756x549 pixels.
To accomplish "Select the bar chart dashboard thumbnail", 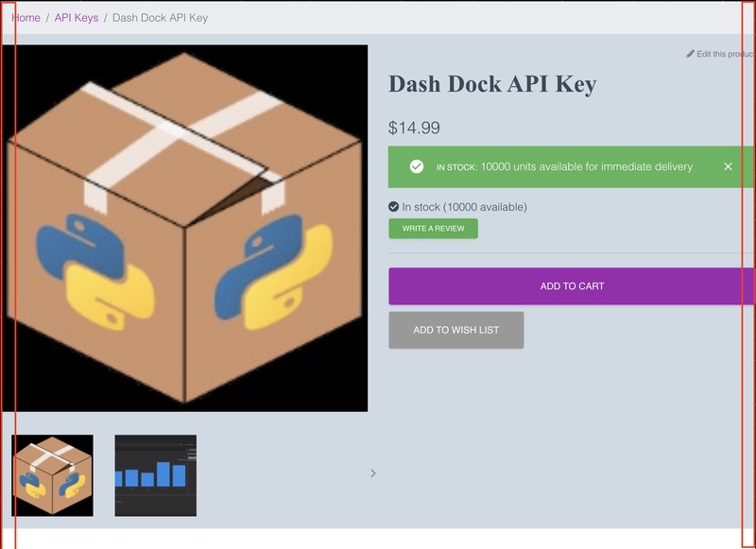I will point(155,475).
